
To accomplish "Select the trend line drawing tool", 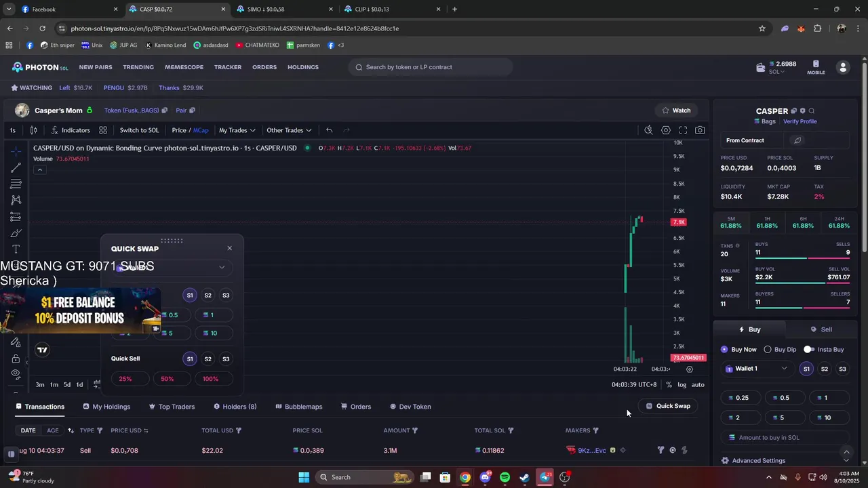I will coord(16,167).
